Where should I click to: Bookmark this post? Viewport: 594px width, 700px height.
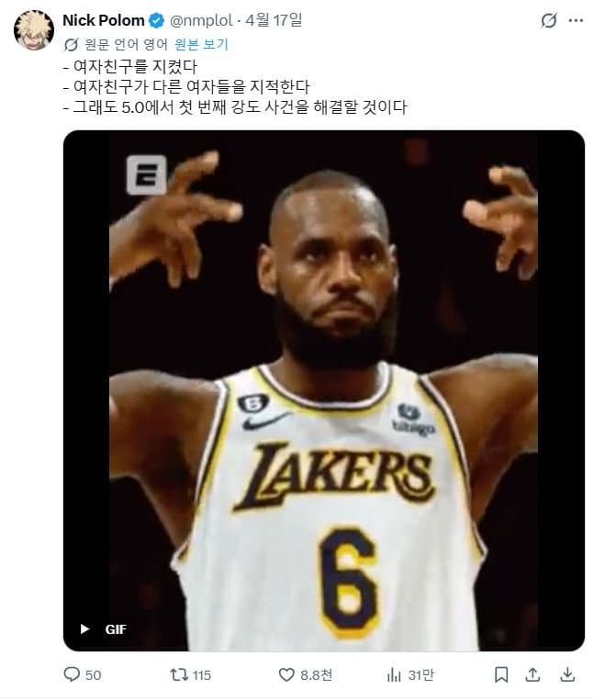501,674
